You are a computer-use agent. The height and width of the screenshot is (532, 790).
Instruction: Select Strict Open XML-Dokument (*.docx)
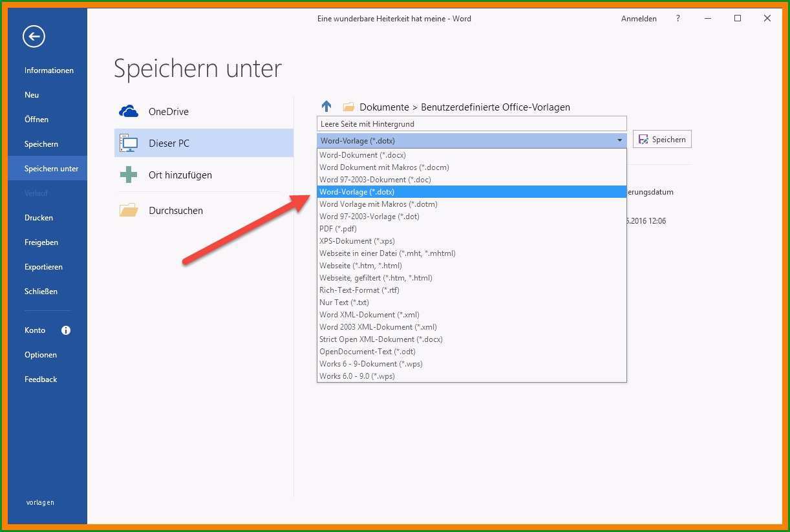coord(472,339)
